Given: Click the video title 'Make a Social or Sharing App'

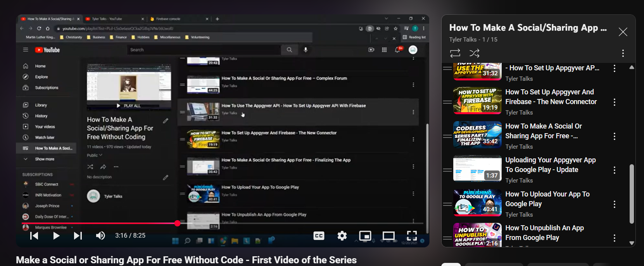Looking at the screenshot, I should 186,260.
